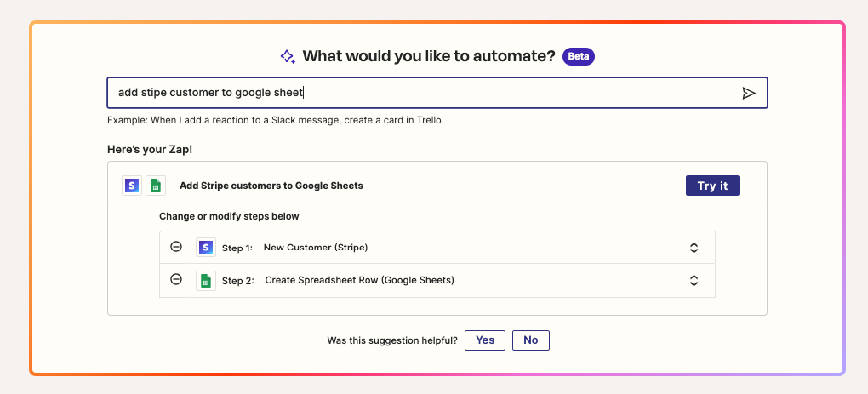Click the Google Sheets icon in Step 2

pos(205,280)
